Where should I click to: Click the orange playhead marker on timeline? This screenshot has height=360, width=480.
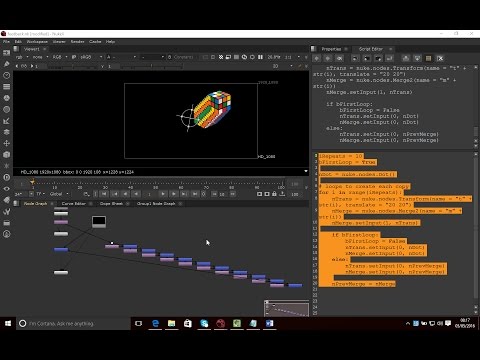click(32, 182)
